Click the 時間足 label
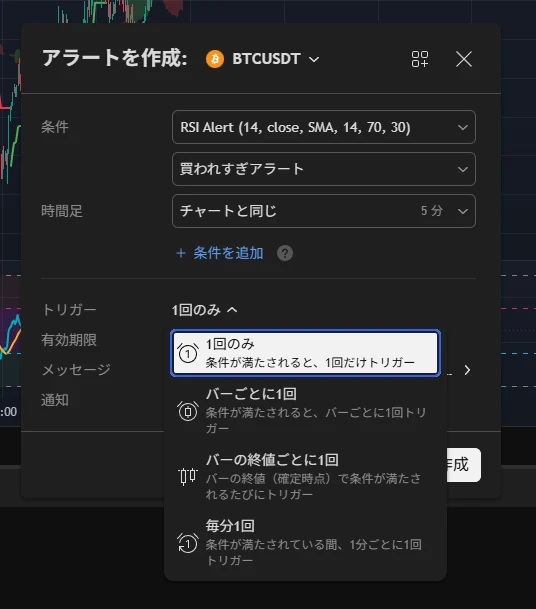Viewport: 536px width, 609px height. click(x=62, y=211)
